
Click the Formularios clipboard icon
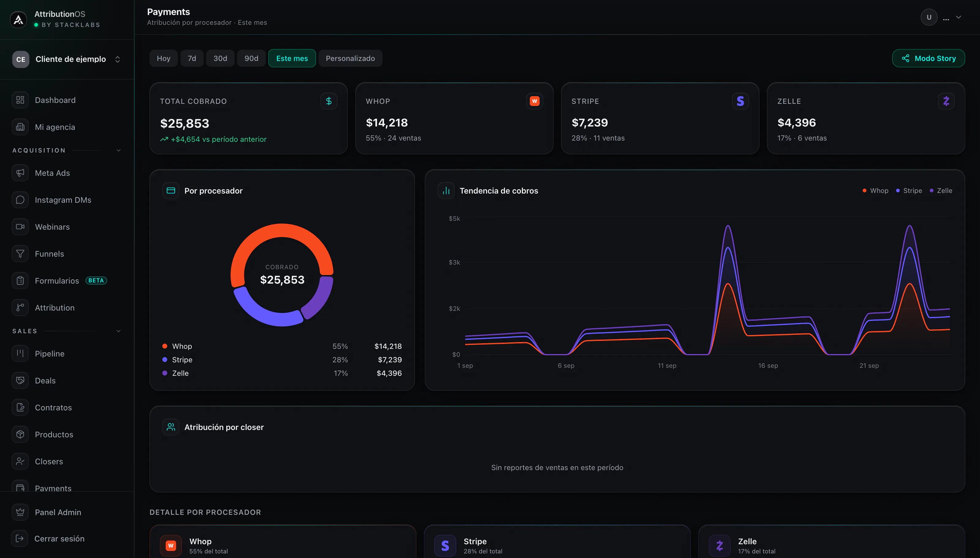tap(20, 281)
